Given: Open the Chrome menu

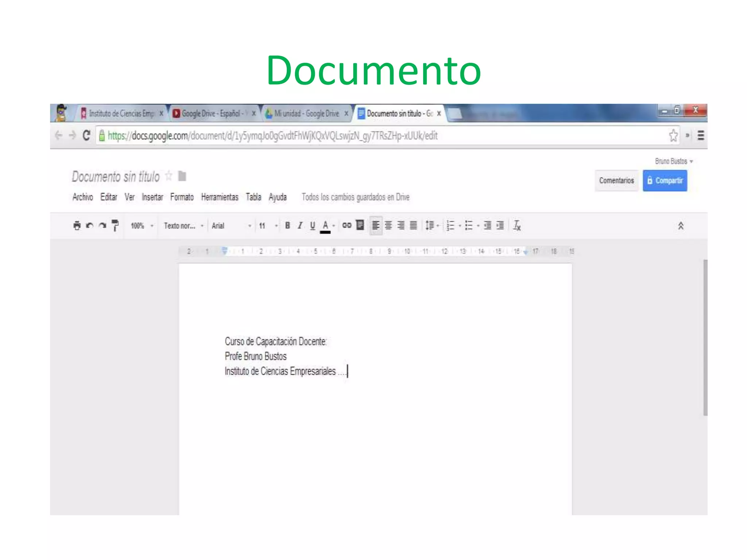Looking at the screenshot, I should click(701, 136).
